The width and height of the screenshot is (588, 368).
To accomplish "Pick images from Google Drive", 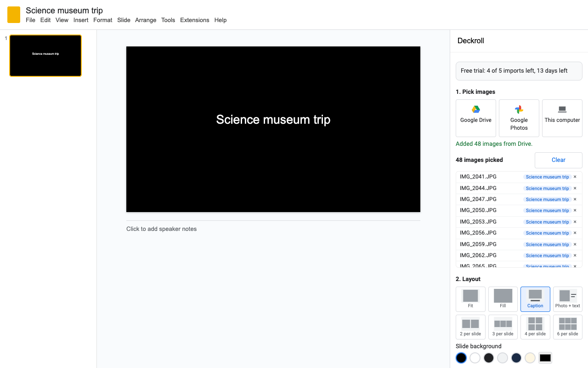I will tap(476, 118).
